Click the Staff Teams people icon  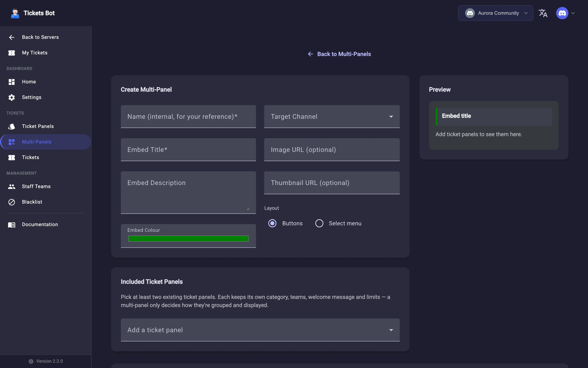[x=12, y=186]
